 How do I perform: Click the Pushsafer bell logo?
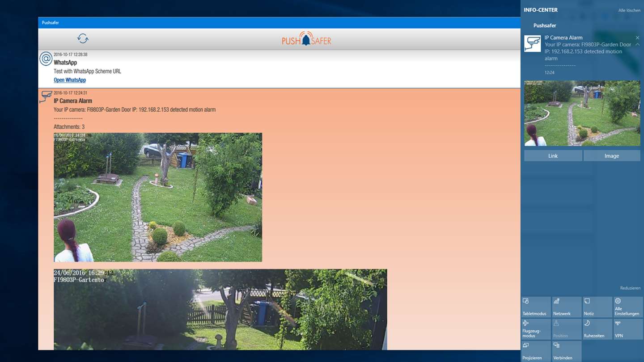pos(306,39)
